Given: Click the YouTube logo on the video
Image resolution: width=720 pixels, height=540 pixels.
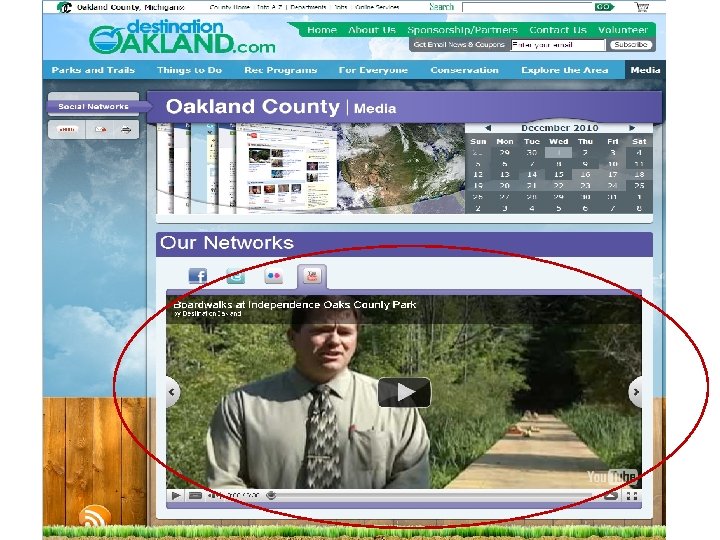Looking at the screenshot, I should [611, 477].
